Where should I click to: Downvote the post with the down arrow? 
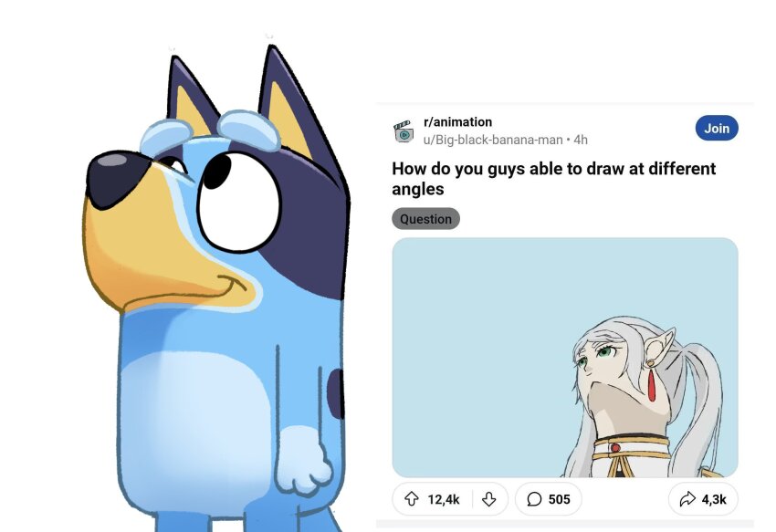(x=489, y=499)
